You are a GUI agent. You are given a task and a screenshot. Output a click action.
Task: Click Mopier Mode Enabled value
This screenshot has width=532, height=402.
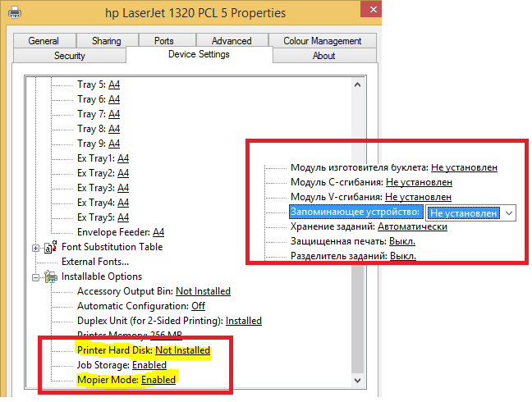point(158,380)
